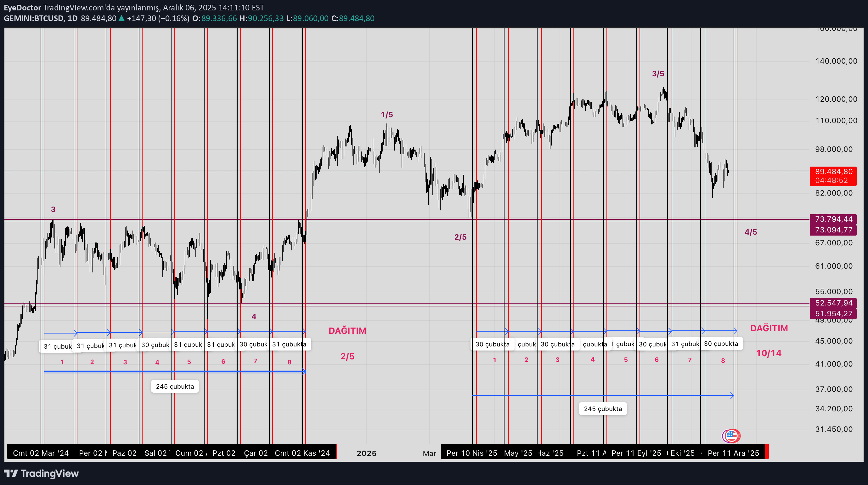Click the 51.954,27 horizontal line price tag

(x=833, y=314)
